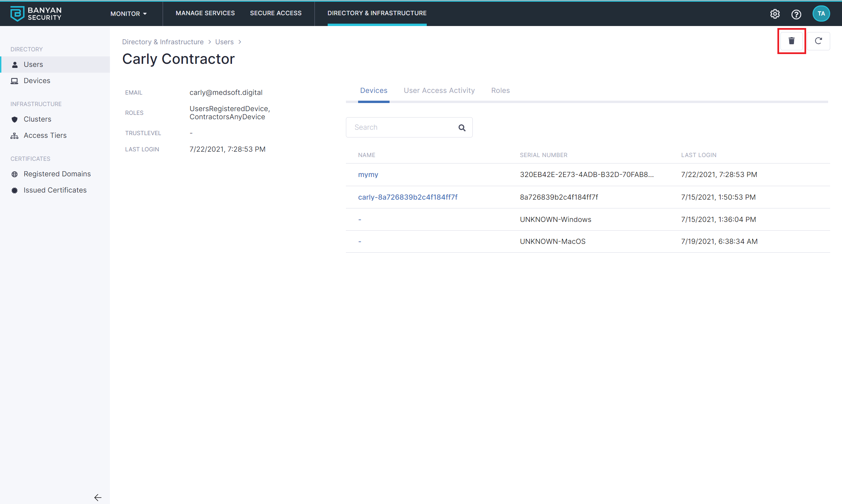Click the TA profile avatar
This screenshot has height=504, width=842.
click(x=821, y=14)
